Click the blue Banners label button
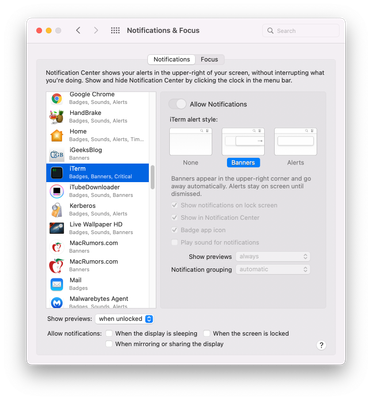The image size is (372, 400). (243, 163)
